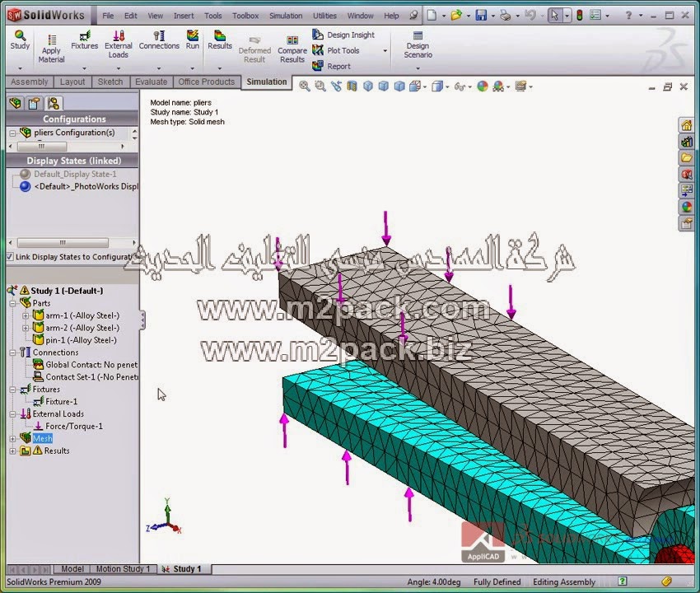Collapse the Parts folder in study tree
The height and width of the screenshot is (593, 700).
[x=13, y=303]
